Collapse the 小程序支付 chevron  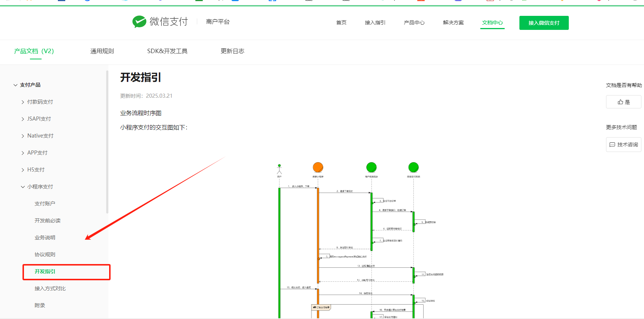point(23,187)
